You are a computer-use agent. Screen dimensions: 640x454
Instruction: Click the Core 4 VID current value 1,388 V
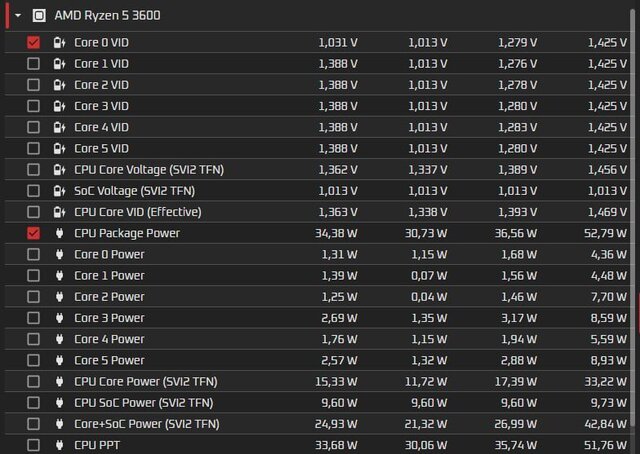click(338, 127)
